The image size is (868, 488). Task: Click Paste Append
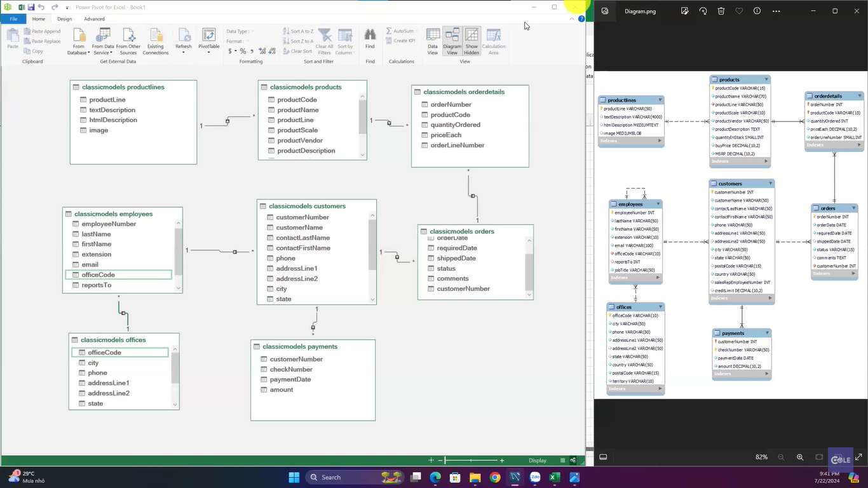tap(42, 31)
